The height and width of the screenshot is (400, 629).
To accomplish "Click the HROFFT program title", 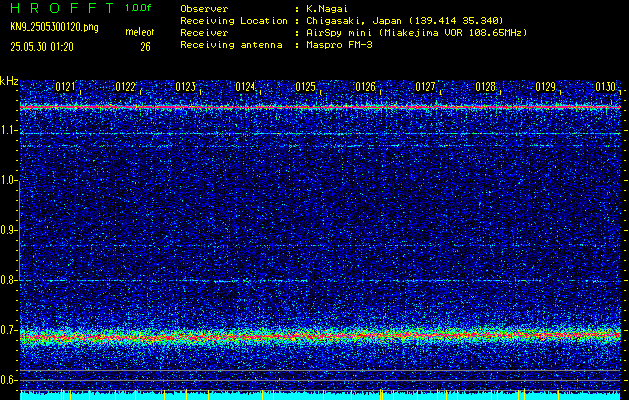I will coord(62,8).
